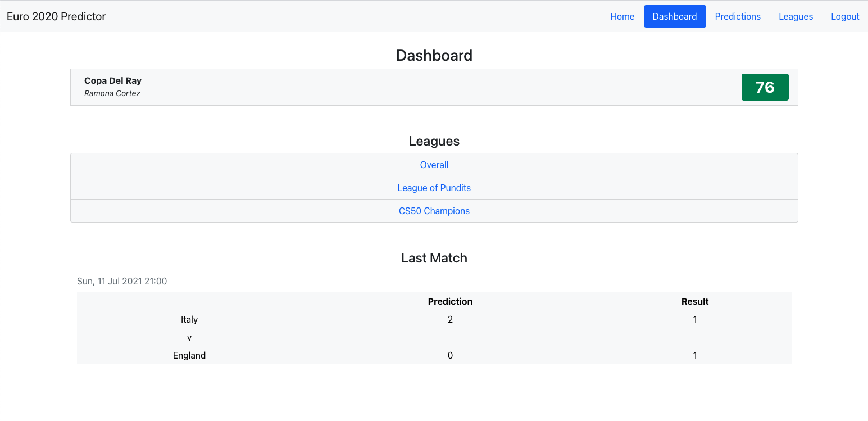Click the green 76 points badge
Image resolution: width=868 pixels, height=421 pixels.
[765, 87]
